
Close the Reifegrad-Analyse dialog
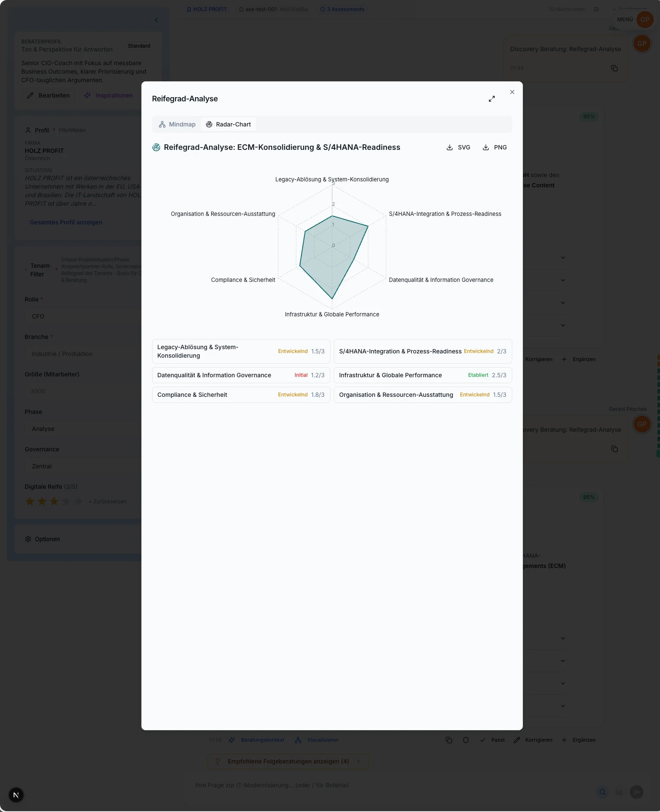(x=512, y=92)
